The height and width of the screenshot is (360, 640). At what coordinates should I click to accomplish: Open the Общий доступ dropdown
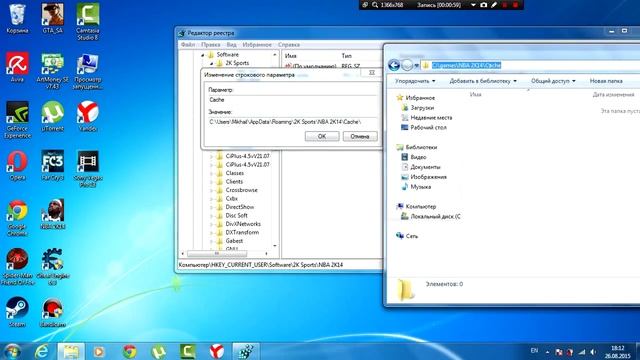tap(553, 81)
